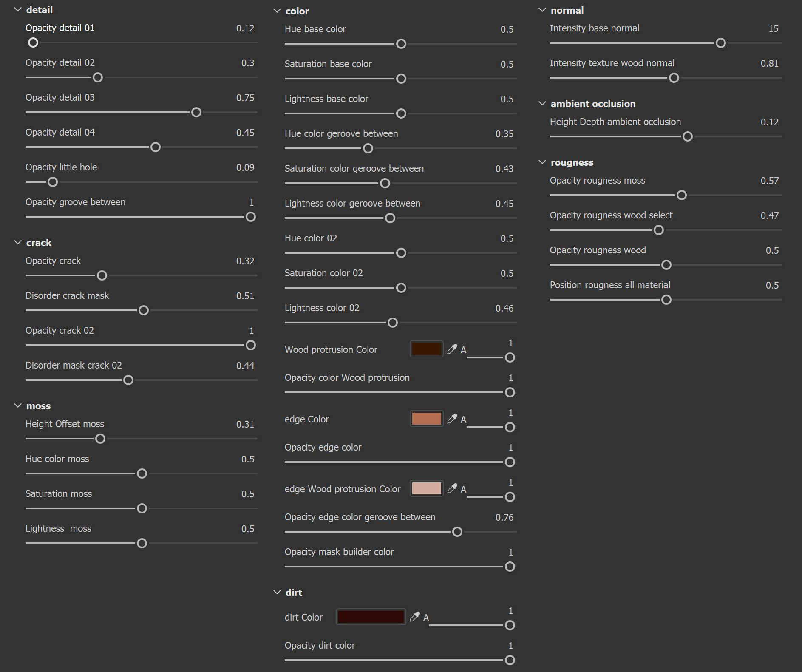Collapse the crack section

point(18,242)
